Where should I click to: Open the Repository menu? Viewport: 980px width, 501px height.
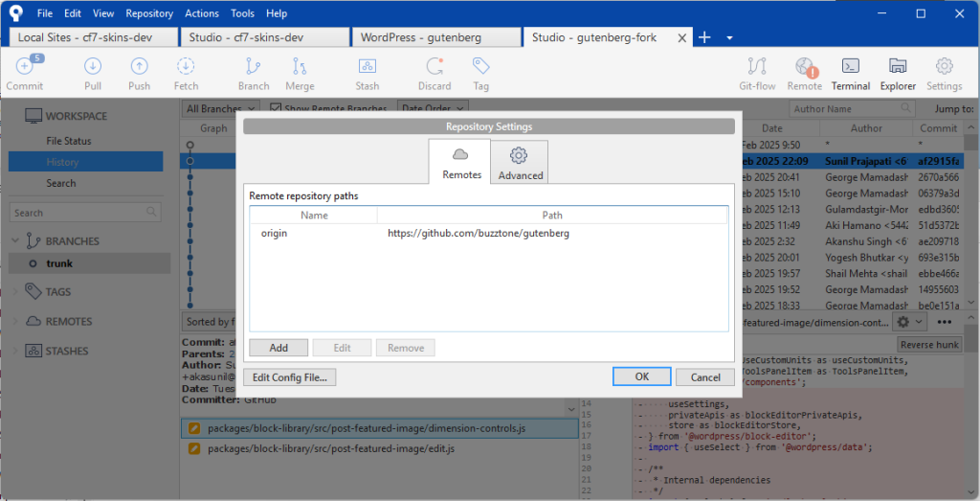tap(149, 13)
